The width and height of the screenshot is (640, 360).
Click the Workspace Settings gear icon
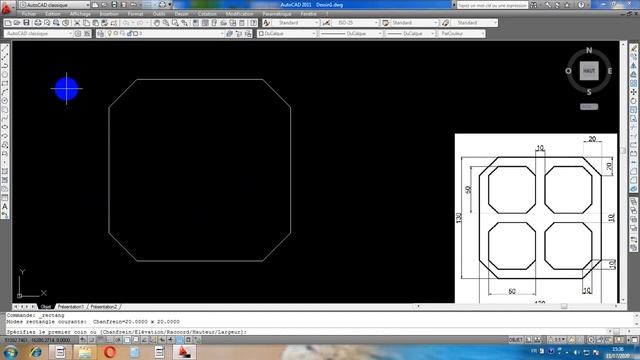point(78,33)
